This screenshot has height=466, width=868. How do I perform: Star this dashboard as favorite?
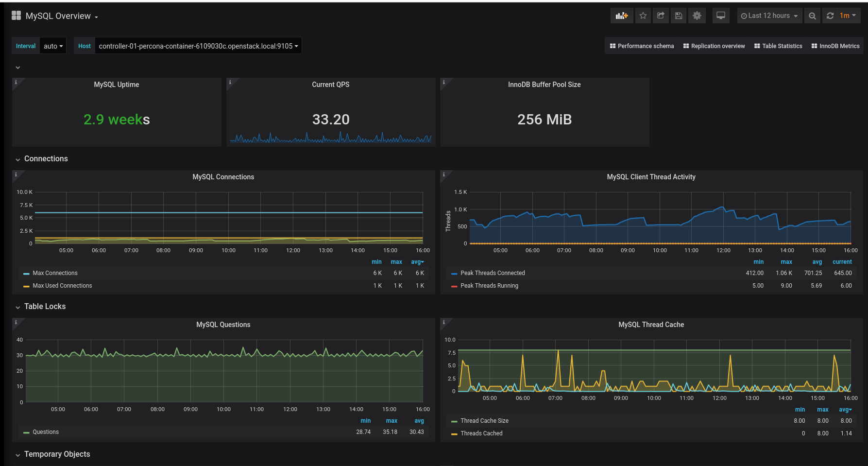(x=643, y=16)
